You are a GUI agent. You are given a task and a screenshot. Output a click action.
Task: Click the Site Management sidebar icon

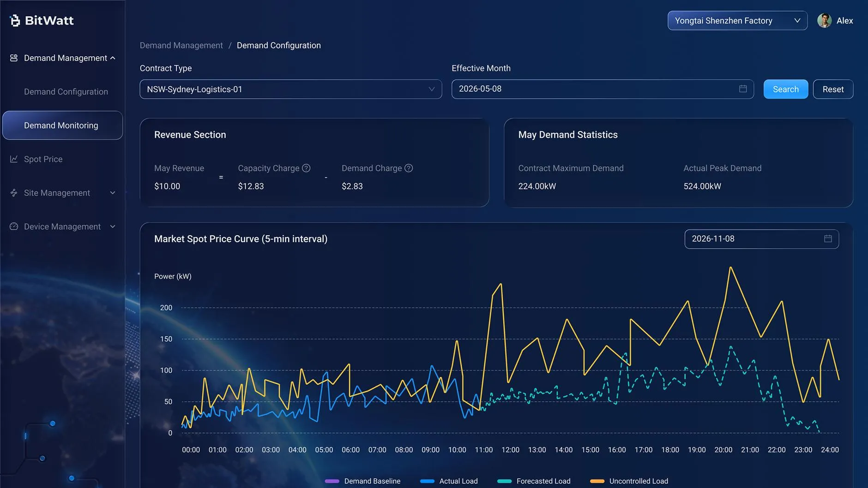pos(14,193)
